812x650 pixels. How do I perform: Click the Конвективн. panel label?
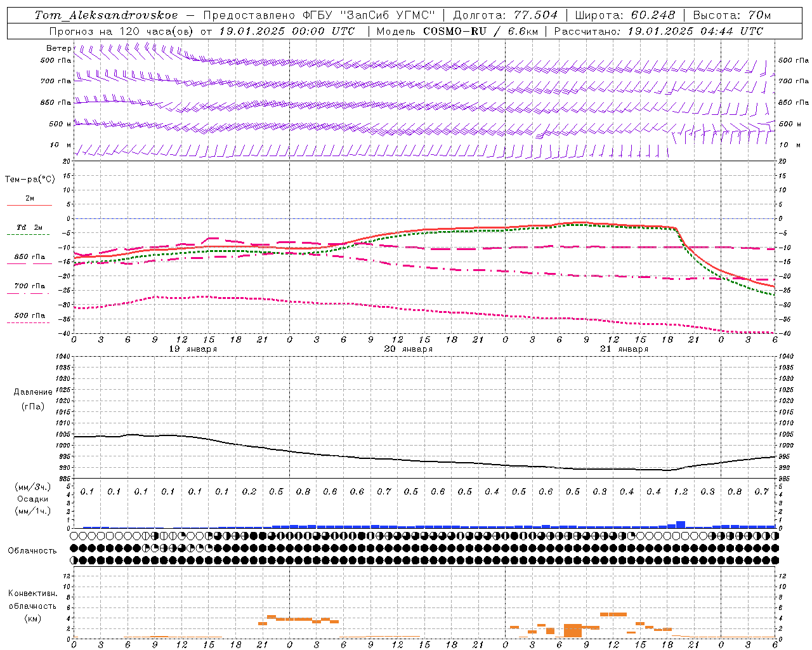coord(32,594)
